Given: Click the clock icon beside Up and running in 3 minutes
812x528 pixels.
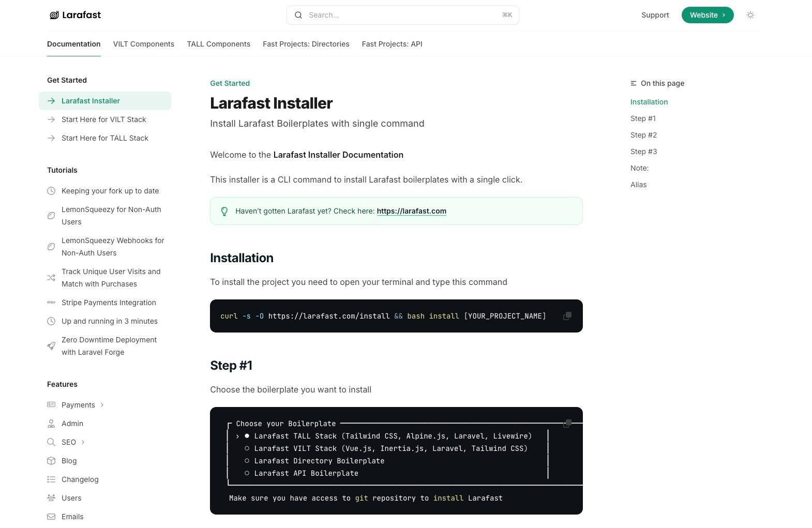Looking at the screenshot, I should [51, 321].
